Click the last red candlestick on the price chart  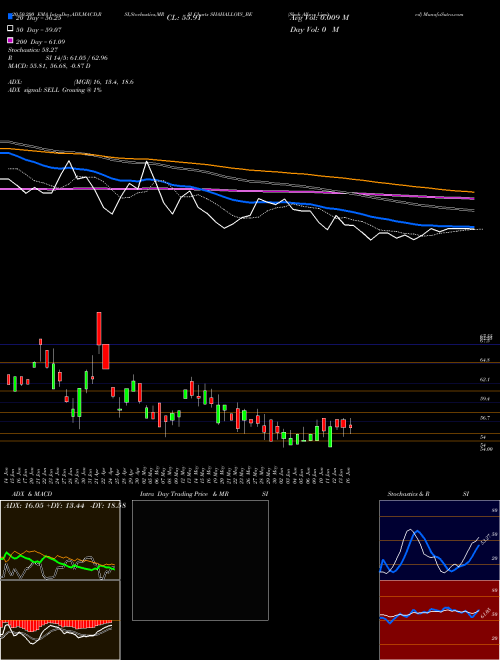350,426
